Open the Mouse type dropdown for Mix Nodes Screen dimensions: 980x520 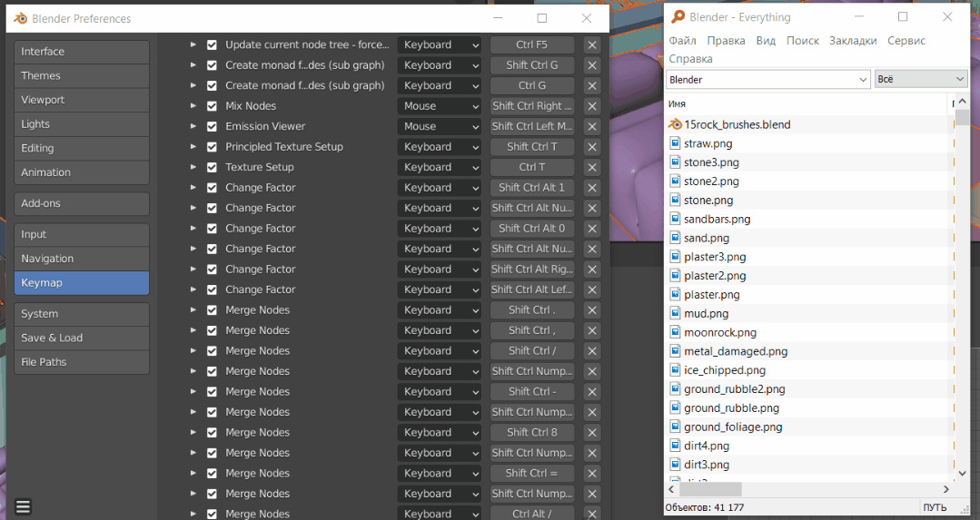tap(440, 106)
